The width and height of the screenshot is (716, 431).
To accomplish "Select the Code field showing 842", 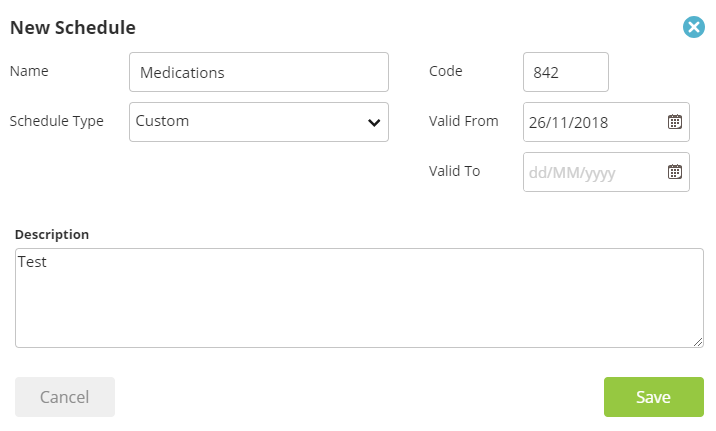I will point(566,72).
